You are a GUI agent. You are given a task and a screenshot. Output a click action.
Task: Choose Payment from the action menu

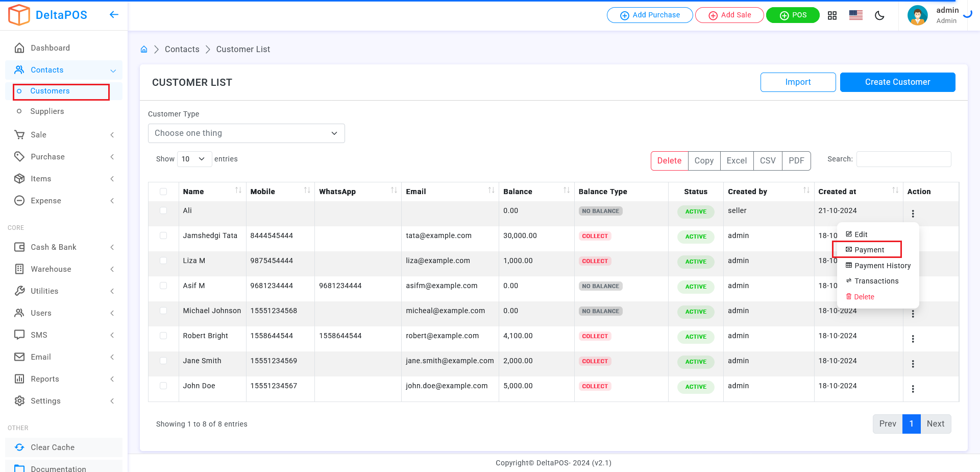[x=869, y=250]
